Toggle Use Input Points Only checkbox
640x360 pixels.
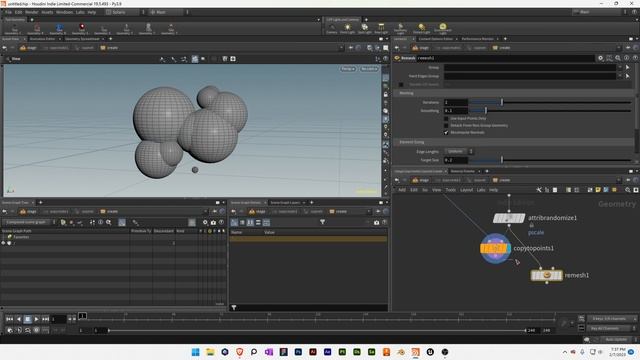click(x=446, y=118)
